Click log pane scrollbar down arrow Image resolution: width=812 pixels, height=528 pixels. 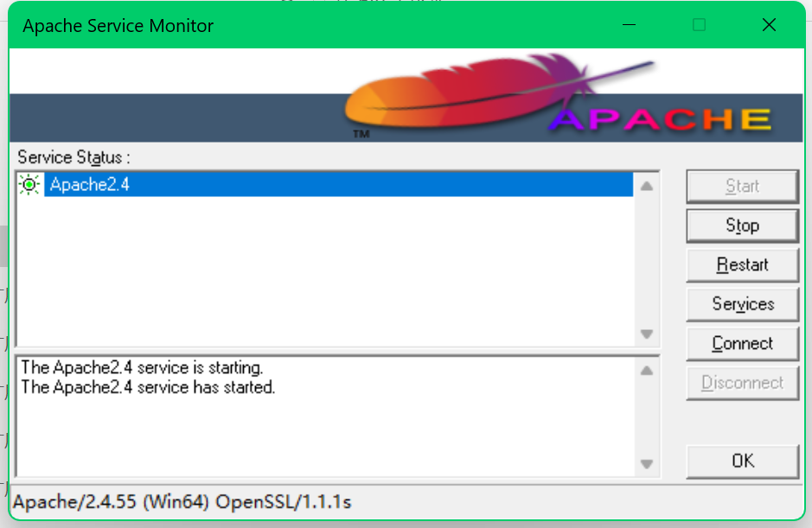(646, 464)
